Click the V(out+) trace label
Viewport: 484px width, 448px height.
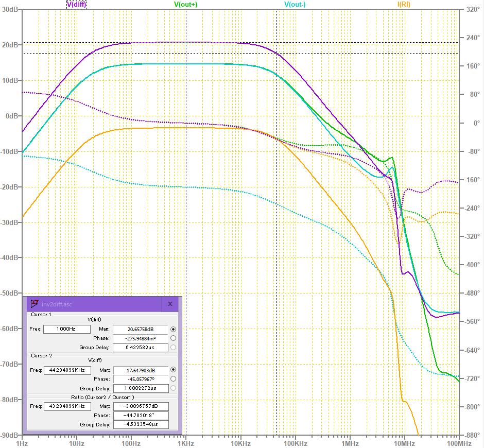click(186, 4)
